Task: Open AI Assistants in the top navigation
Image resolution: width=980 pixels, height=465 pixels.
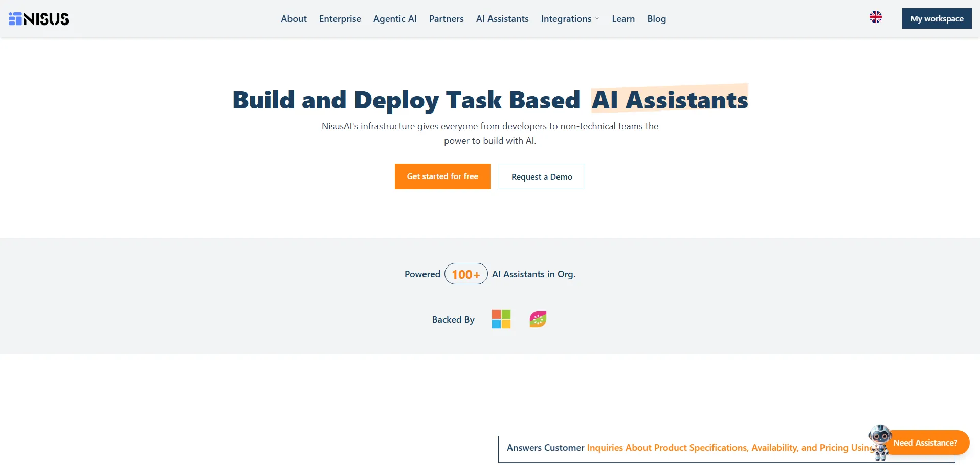Action: 502,19
